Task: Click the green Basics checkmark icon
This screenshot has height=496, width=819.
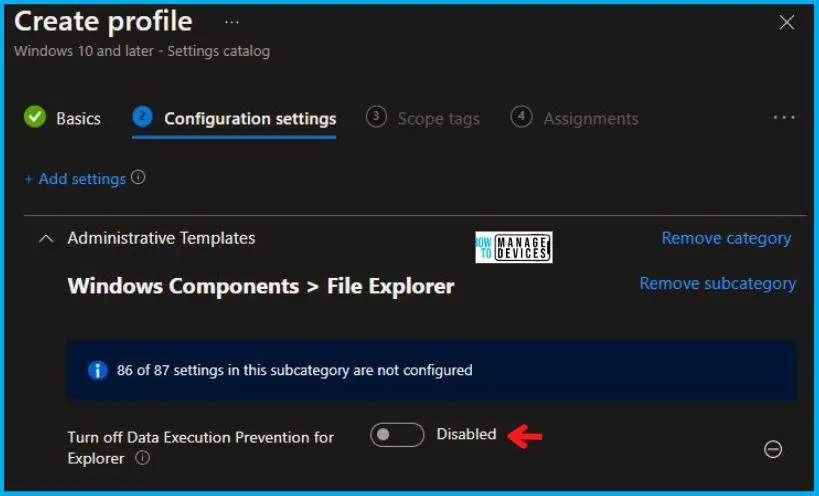Action: 35,117
